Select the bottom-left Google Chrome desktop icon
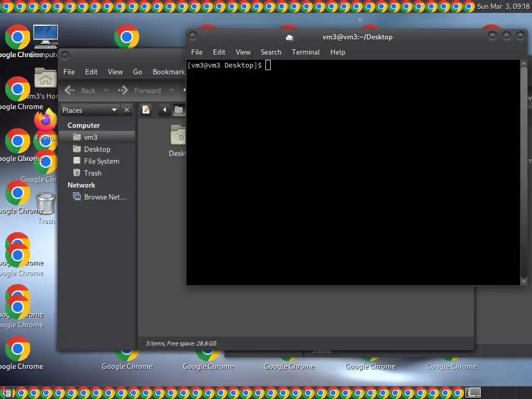This screenshot has width=532, height=399. pyautogui.click(x=18, y=349)
